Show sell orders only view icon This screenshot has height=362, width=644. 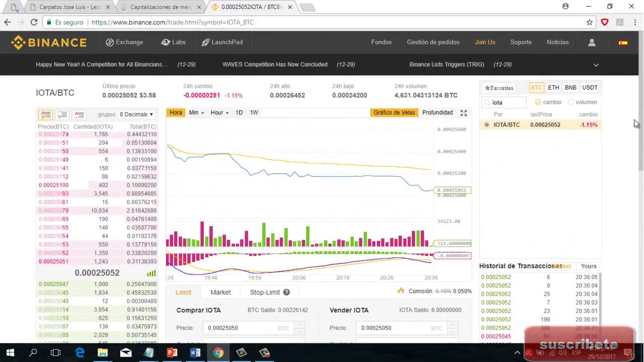point(79,115)
